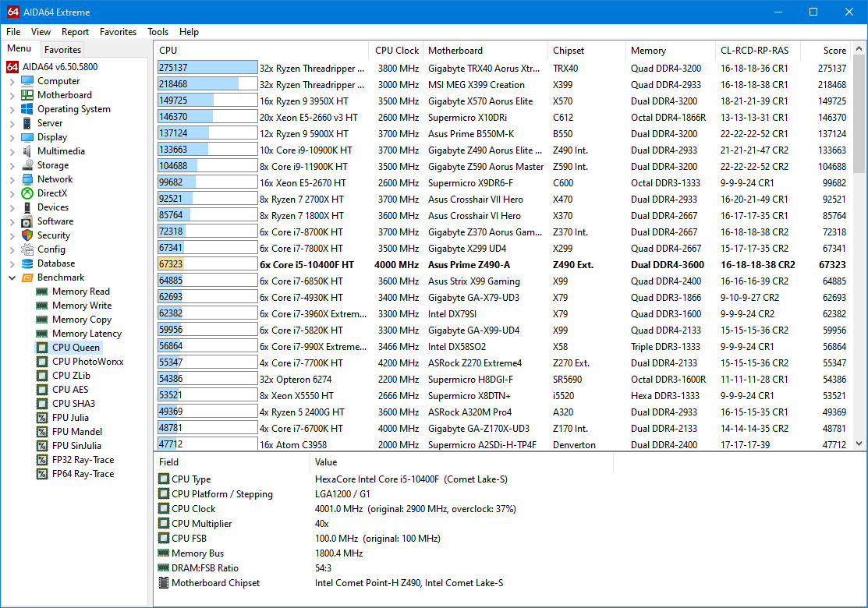The height and width of the screenshot is (608, 868).
Task: Click the Field column header in details
Action: pos(232,462)
